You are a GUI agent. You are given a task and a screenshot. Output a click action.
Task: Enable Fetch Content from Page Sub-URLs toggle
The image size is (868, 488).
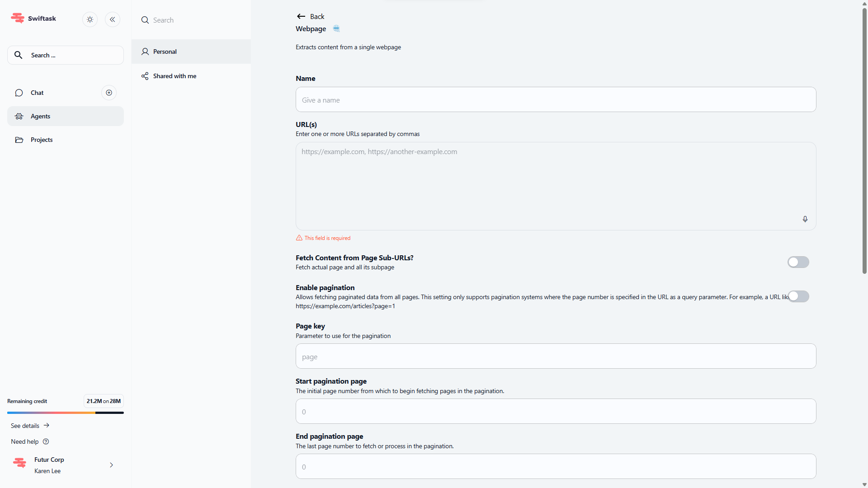tap(798, 262)
